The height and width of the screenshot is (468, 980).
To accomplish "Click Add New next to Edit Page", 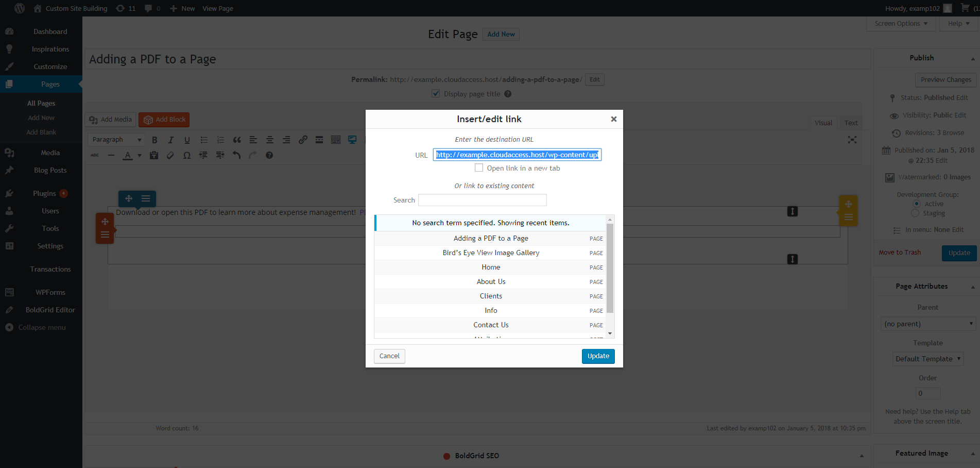I will coord(501,34).
